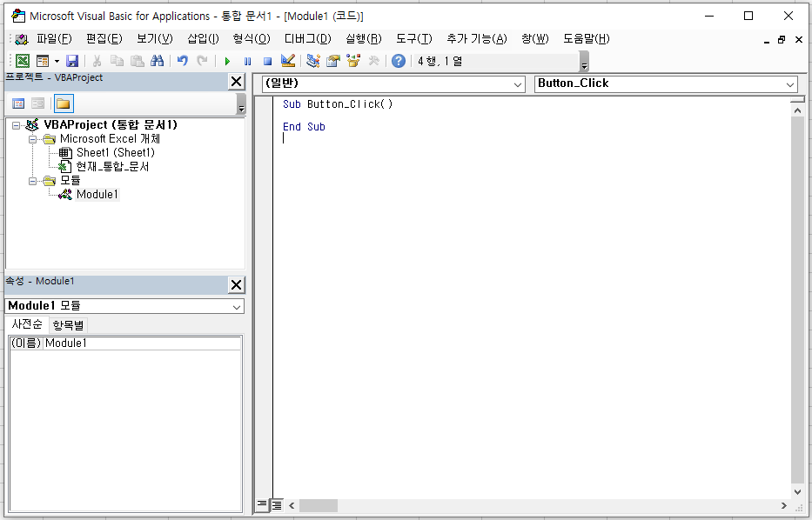Open the Insert UserForm dropdown arrow
812x520 pixels.
pos(57,61)
